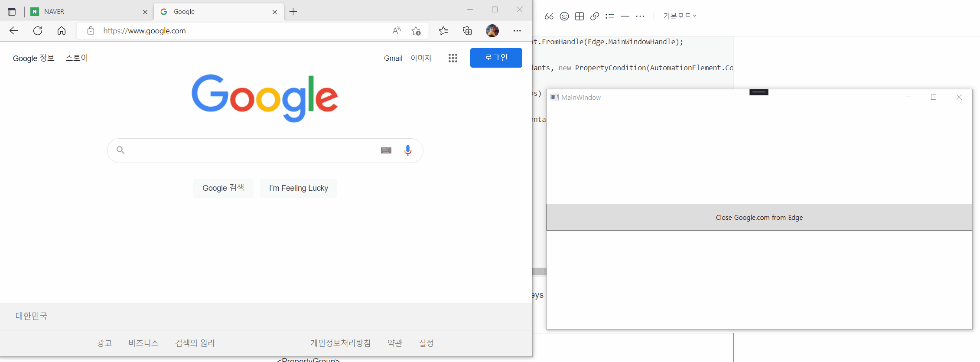
Task: Start voice search with the microphone icon
Action: pos(408,150)
